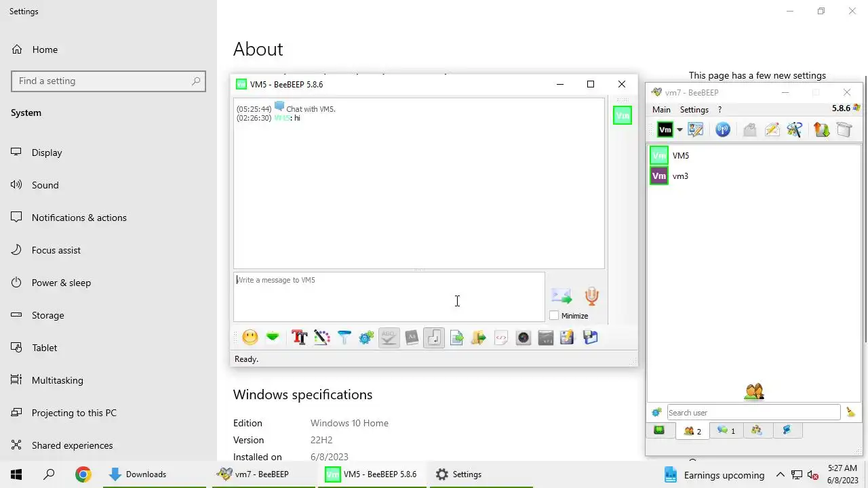This screenshot has height=488, width=868.
Task: Click the send file document icon
Action: click(456, 338)
